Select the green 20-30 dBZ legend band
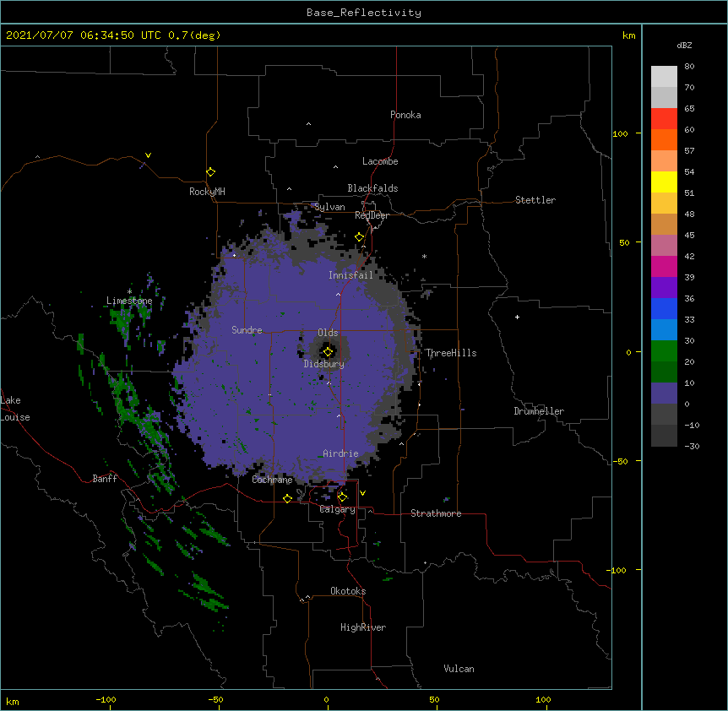 click(x=664, y=351)
